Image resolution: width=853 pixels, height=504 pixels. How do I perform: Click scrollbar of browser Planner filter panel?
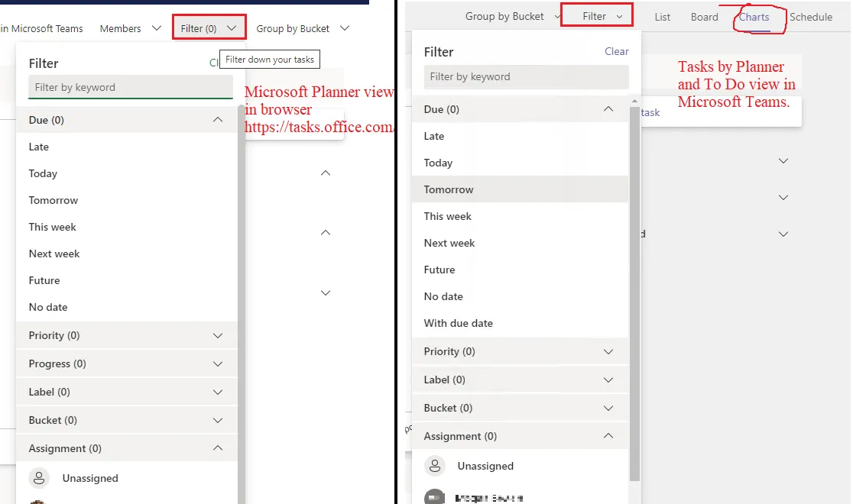(x=242, y=305)
